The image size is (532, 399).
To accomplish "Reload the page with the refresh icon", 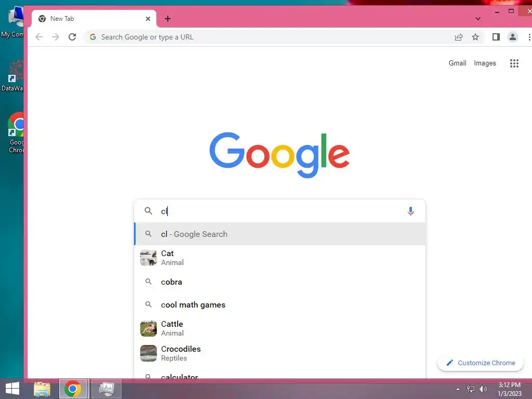I will (72, 37).
